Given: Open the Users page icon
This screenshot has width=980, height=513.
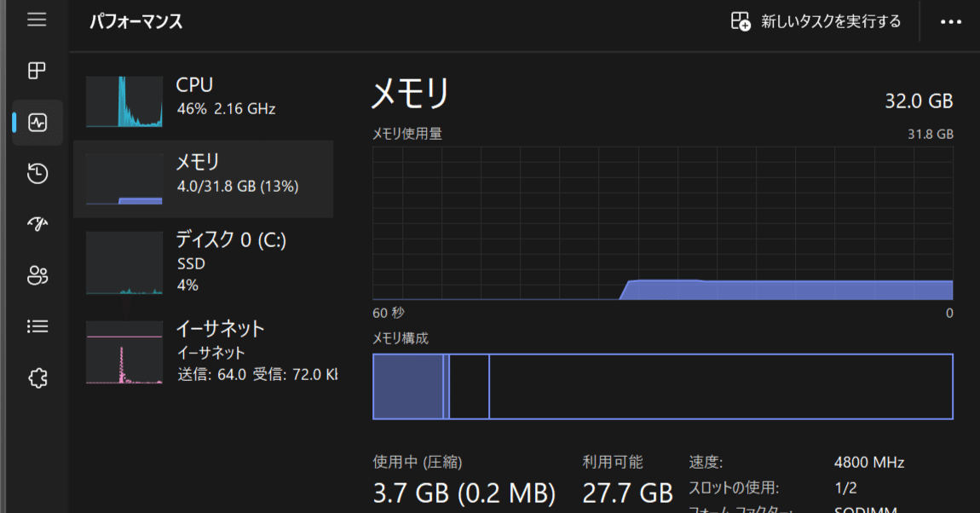Looking at the screenshot, I should [37, 275].
